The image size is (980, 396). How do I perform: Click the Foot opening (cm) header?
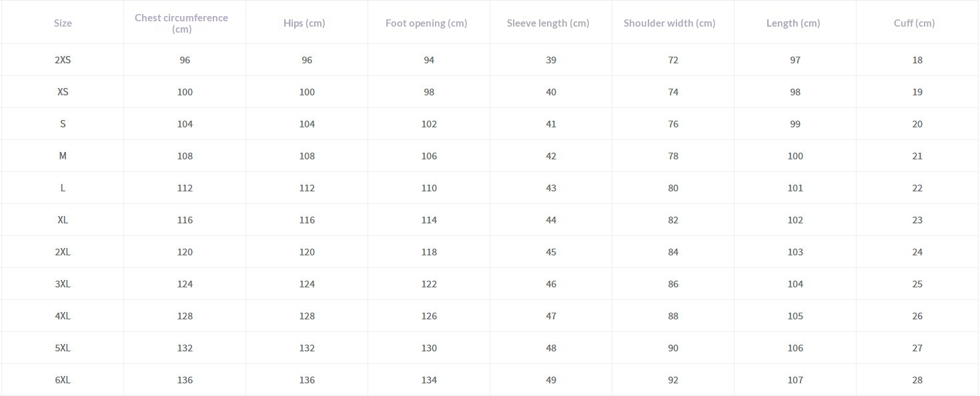pos(426,23)
